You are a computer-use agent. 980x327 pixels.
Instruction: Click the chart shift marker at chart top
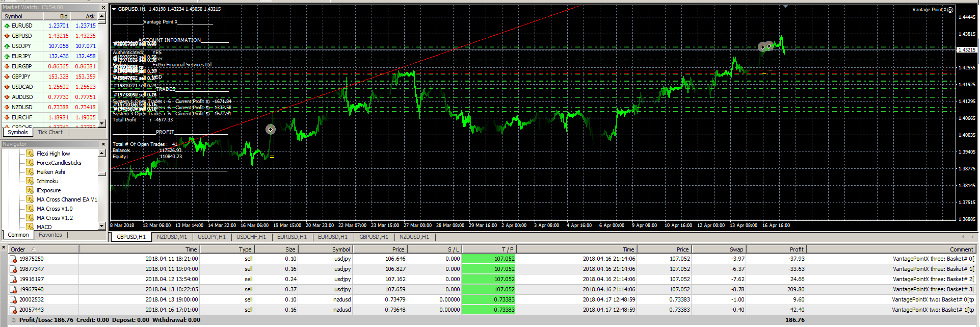pos(785,6)
